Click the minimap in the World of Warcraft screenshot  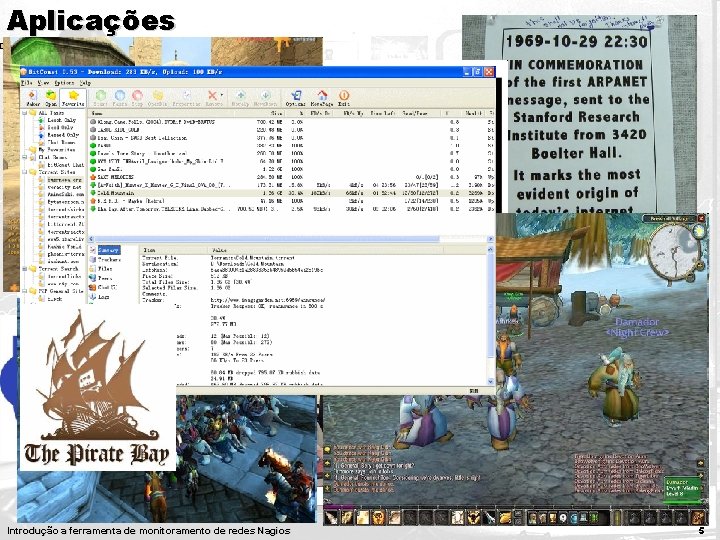point(675,252)
